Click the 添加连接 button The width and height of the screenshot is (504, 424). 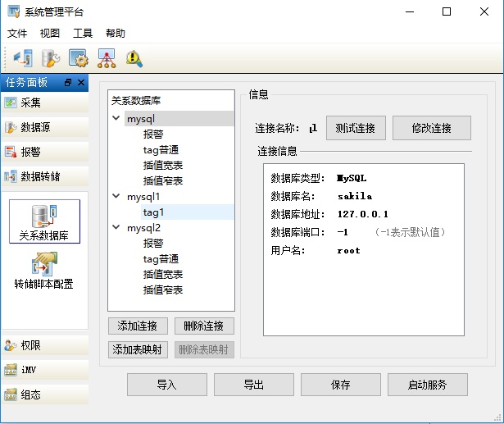pyautogui.click(x=138, y=326)
